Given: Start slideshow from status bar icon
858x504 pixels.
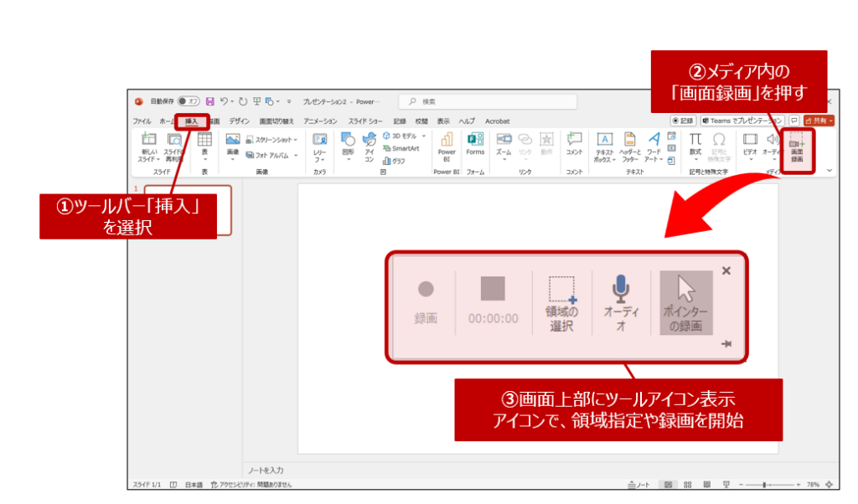Looking at the screenshot, I should (726, 485).
